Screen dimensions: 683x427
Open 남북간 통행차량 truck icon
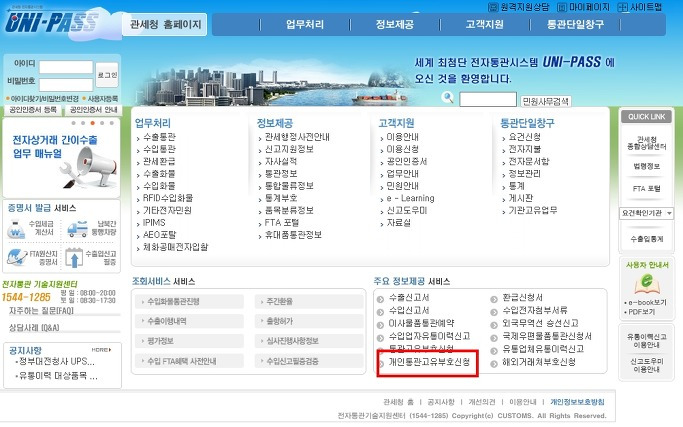click(x=78, y=229)
